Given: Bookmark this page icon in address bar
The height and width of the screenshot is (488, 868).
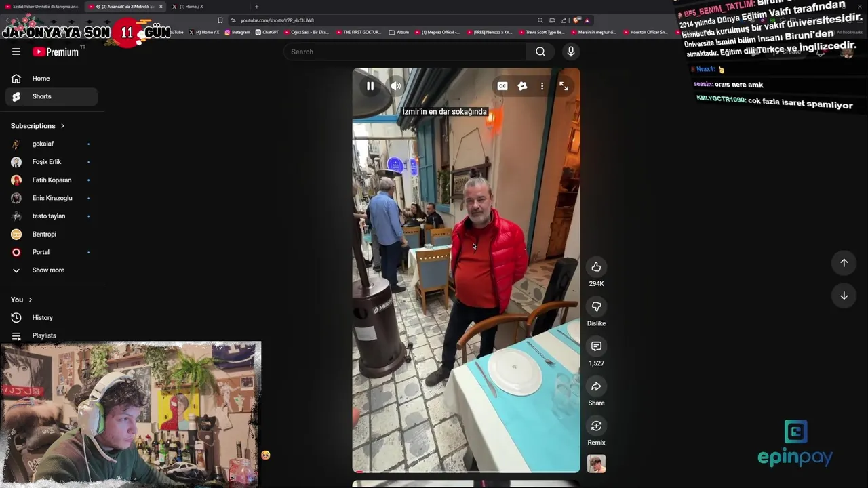Looking at the screenshot, I should [220, 20].
